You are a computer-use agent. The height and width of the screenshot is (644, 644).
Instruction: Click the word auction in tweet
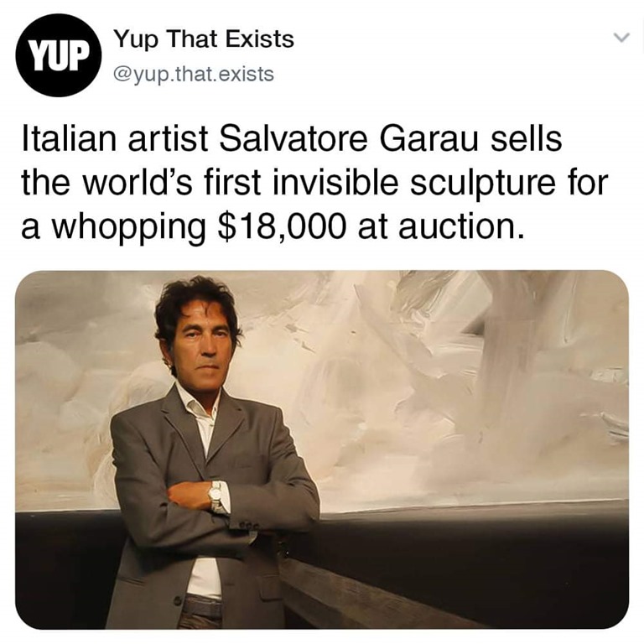pos(461,227)
